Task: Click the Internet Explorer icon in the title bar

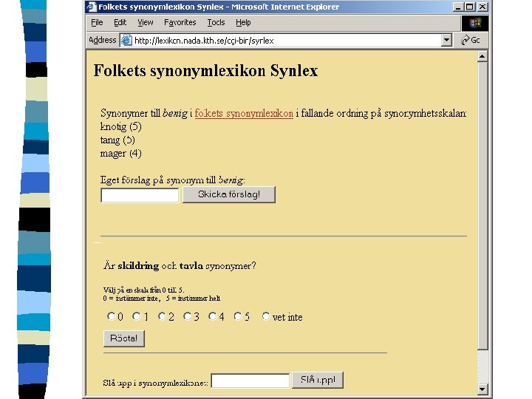Action: (92, 7)
